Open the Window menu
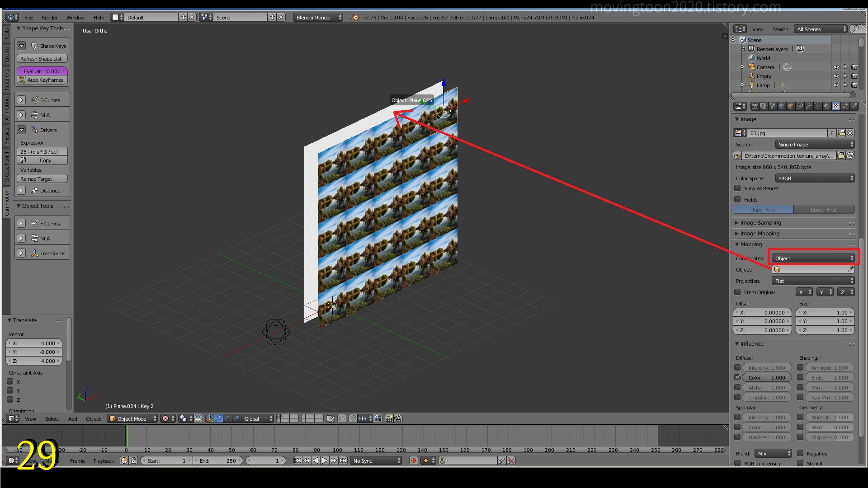 click(75, 17)
